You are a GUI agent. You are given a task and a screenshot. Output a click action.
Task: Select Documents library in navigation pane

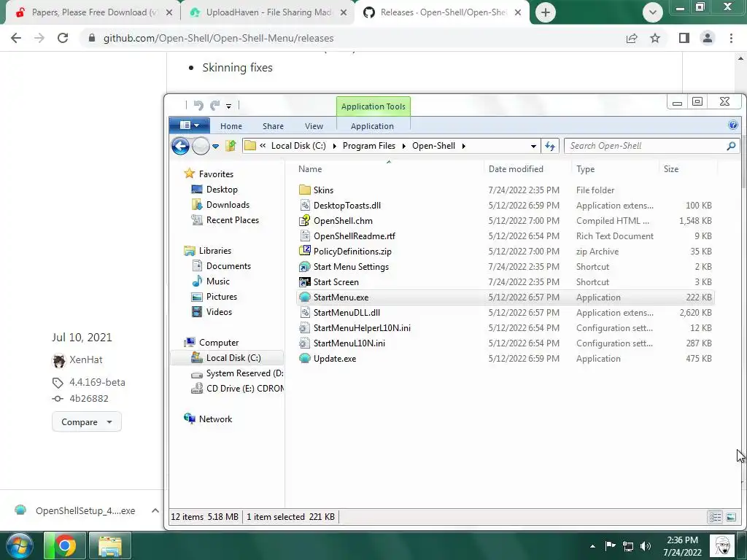coord(228,266)
